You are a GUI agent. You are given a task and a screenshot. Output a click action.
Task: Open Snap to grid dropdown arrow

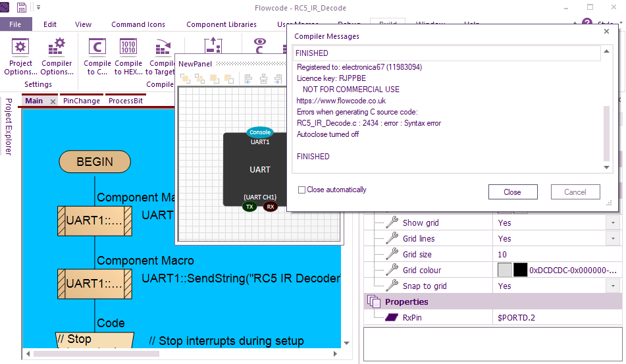coord(613,286)
